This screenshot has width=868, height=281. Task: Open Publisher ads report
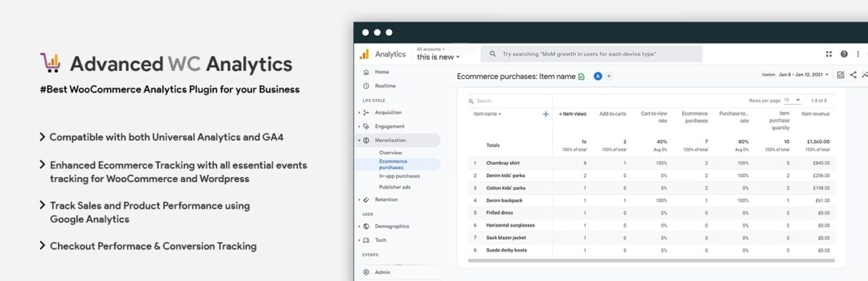coord(395,187)
